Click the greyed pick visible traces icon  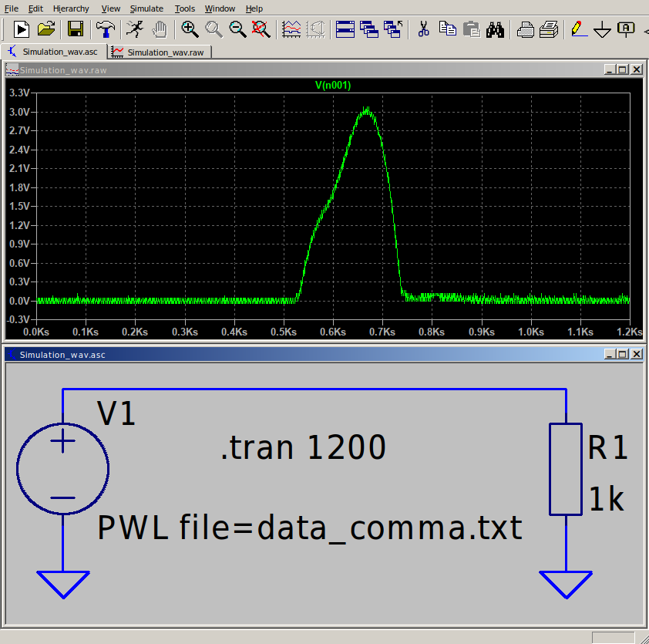tap(316, 29)
